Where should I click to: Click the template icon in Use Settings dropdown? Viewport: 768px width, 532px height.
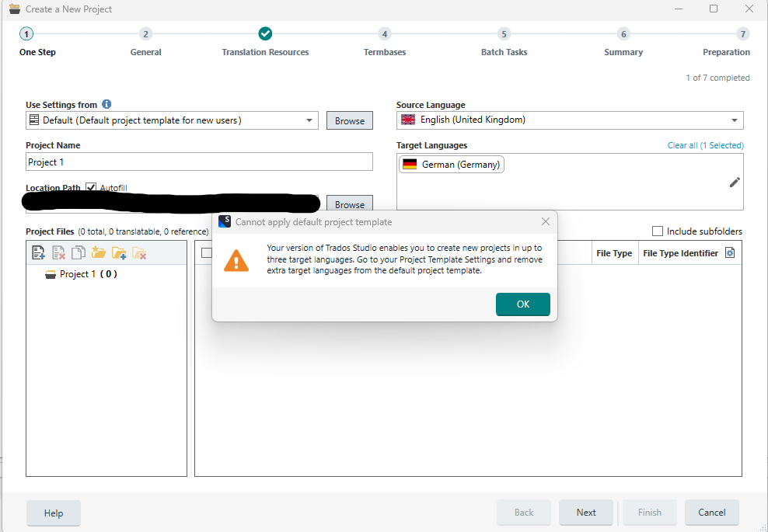[33, 120]
